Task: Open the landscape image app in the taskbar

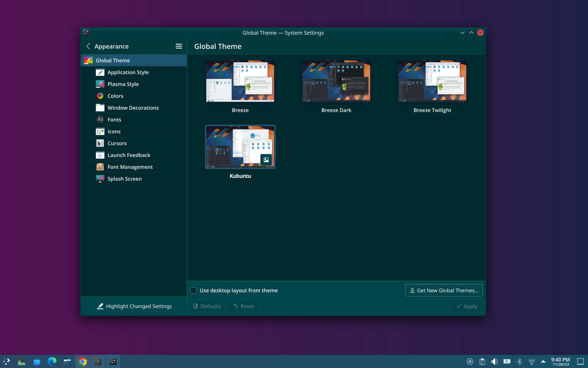Action: [22, 362]
